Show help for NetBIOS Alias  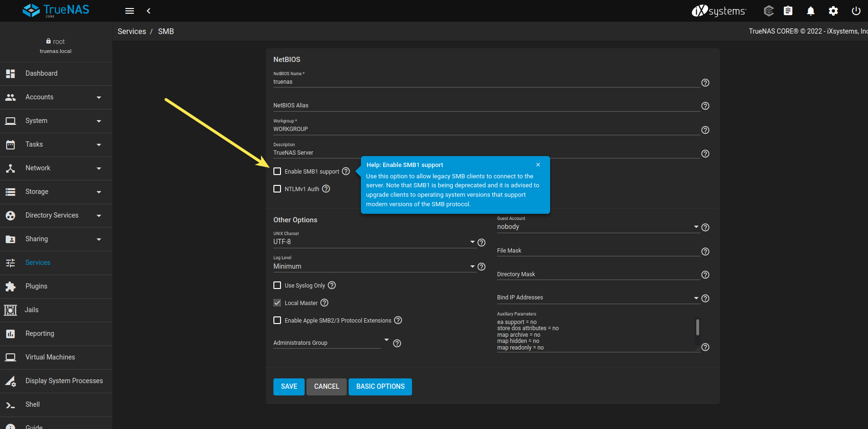point(705,106)
